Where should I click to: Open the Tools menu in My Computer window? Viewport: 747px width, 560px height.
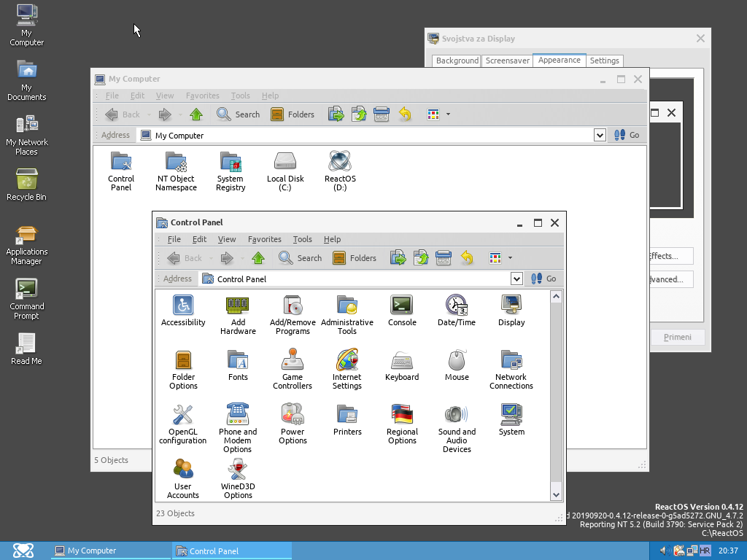point(241,96)
